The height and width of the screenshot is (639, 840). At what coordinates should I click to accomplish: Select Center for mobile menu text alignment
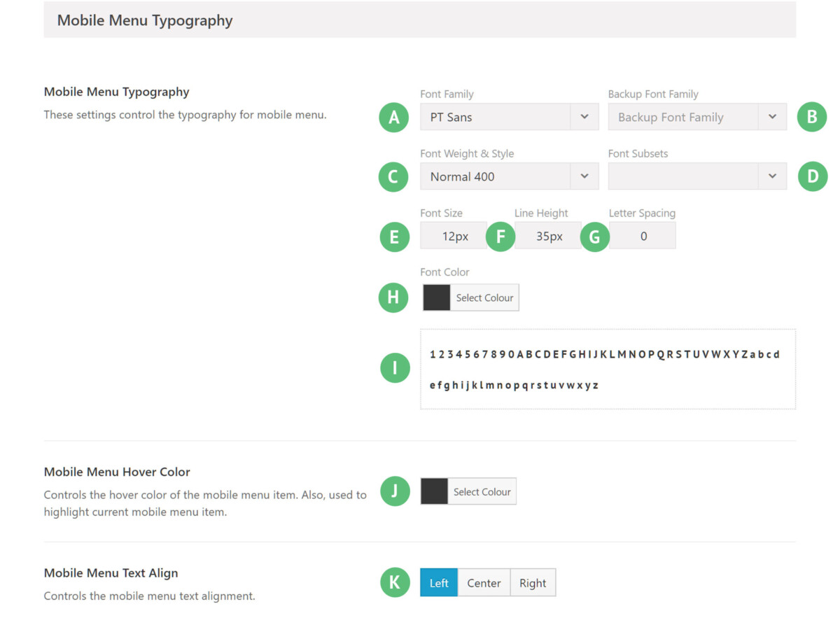coord(484,582)
